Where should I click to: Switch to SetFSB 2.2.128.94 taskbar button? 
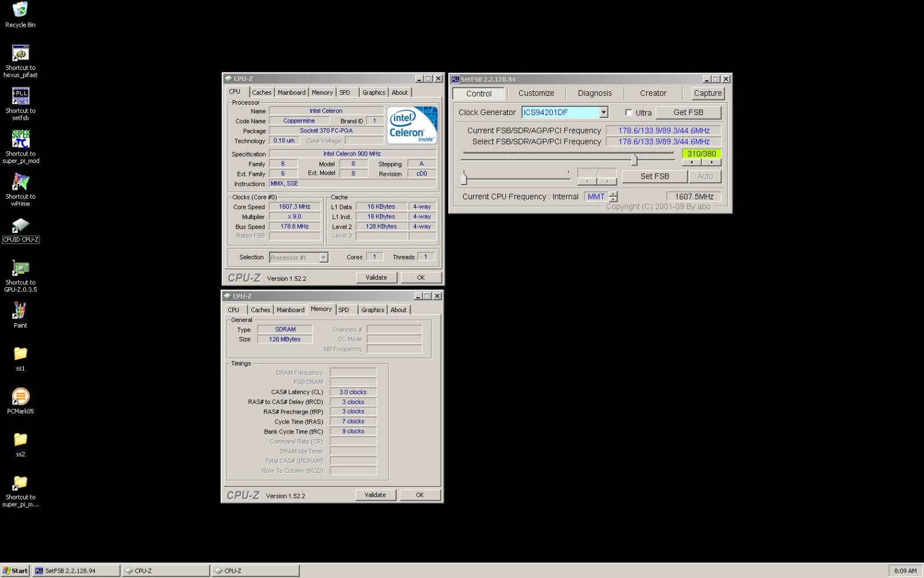tap(76, 570)
